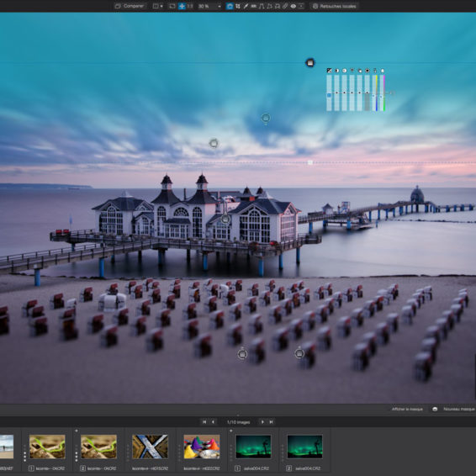Screen dimensions: 476x476
Task: Select first aurora thumbnail
Action: pyautogui.click(x=253, y=447)
